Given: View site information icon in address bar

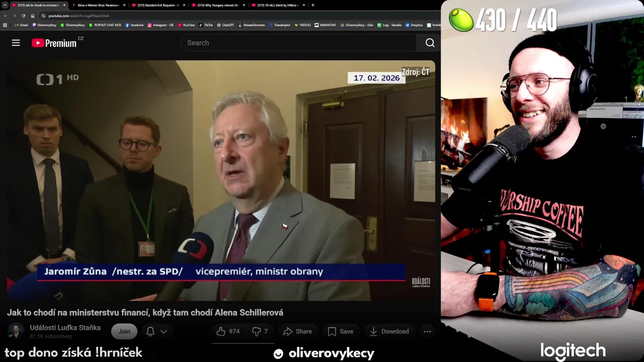Looking at the screenshot, I should point(44,16).
